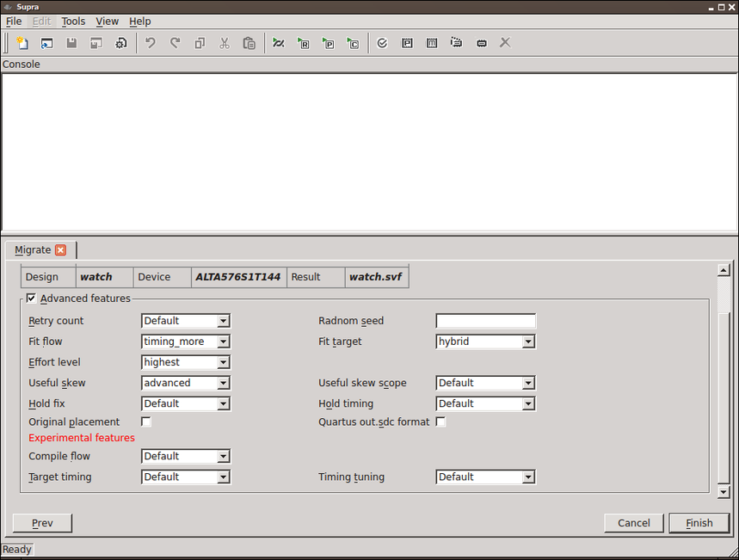Close the Migrate tab with red X
Screen dimensions: 739x560
[x=61, y=249]
